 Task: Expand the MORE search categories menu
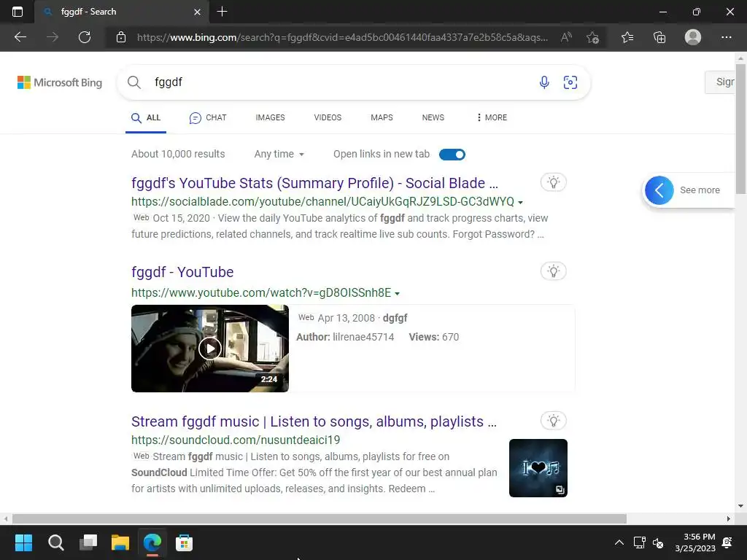click(492, 117)
